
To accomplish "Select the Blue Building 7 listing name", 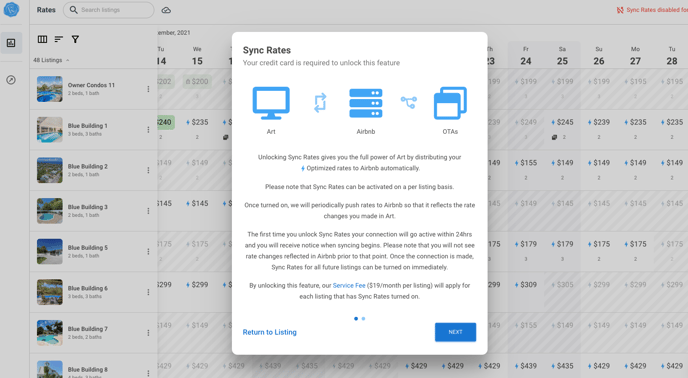I will [88, 329].
